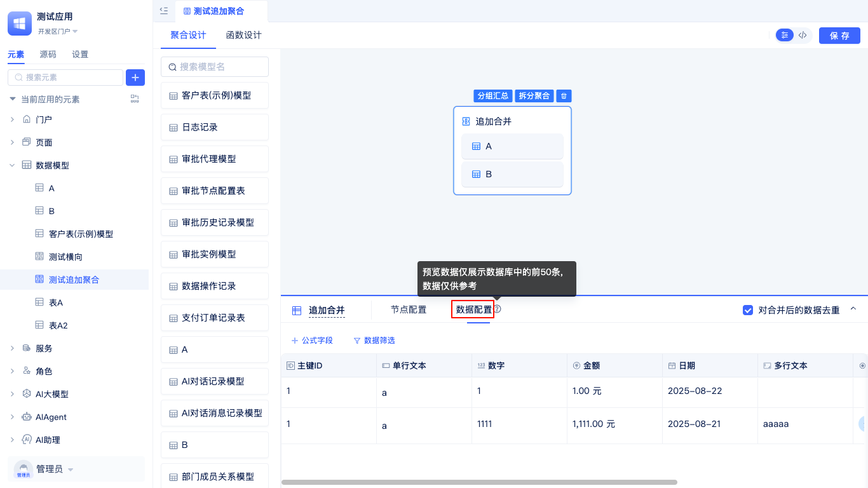Click the plus icon of 公式字段
The width and height of the screenshot is (868, 488).
(x=295, y=341)
